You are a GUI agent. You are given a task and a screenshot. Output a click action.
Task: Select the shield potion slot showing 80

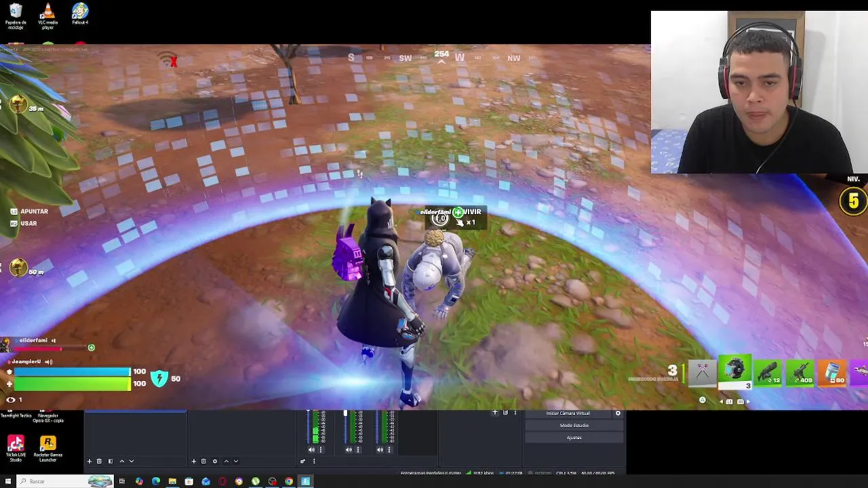pyautogui.click(x=832, y=373)
